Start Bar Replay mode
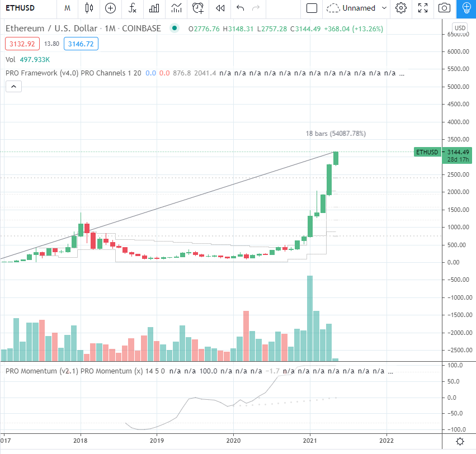The width and height of the screenshot is (476, 454). pos(220,8)
